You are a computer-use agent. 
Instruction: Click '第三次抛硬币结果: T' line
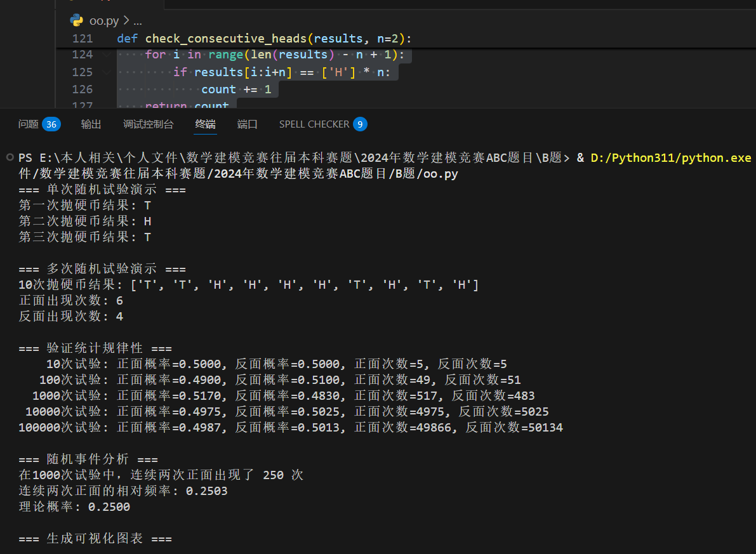point(85,237)
